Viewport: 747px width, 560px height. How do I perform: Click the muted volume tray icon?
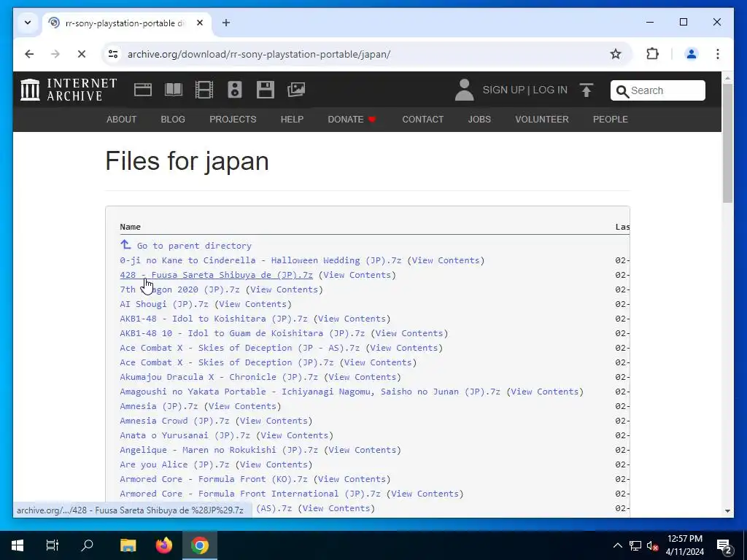652,545
